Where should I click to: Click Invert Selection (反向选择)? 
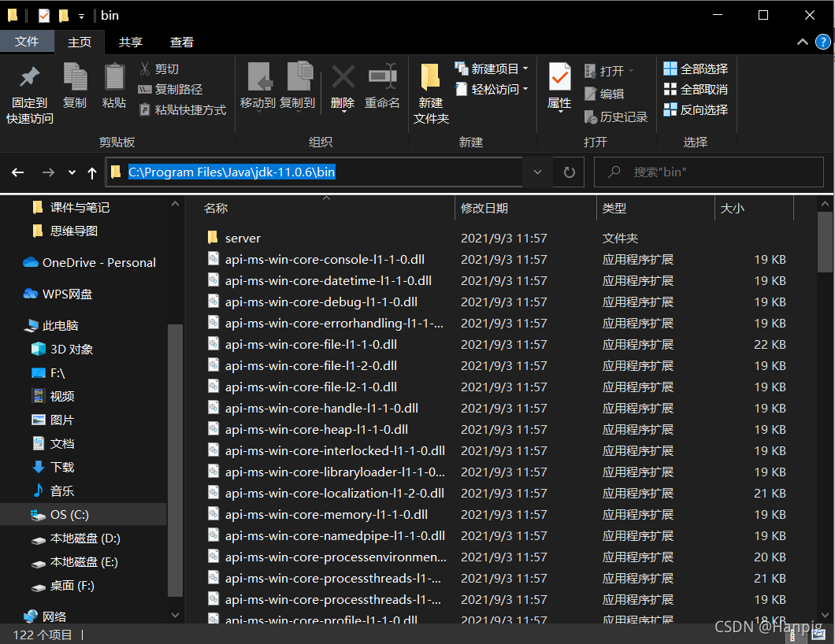(696, 109)
